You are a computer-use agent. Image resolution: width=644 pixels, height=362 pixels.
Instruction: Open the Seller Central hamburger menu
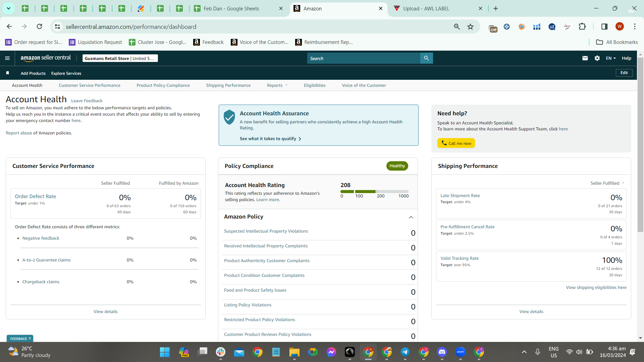tap(7, 58)
